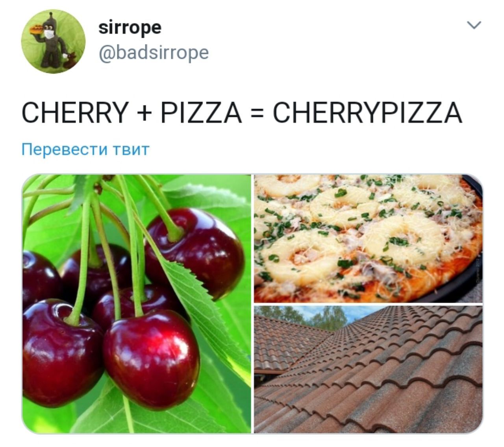Open the pineapple pizza photo

(x=368, y=238)
